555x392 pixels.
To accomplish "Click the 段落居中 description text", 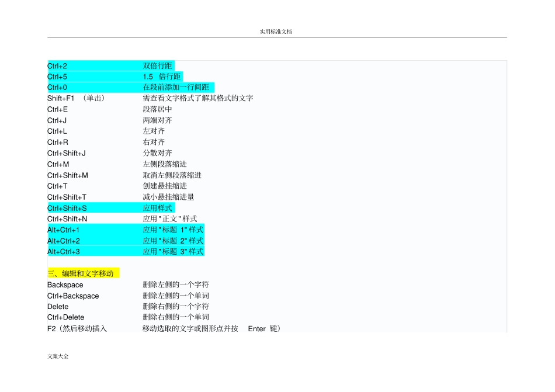I will 157,109.
